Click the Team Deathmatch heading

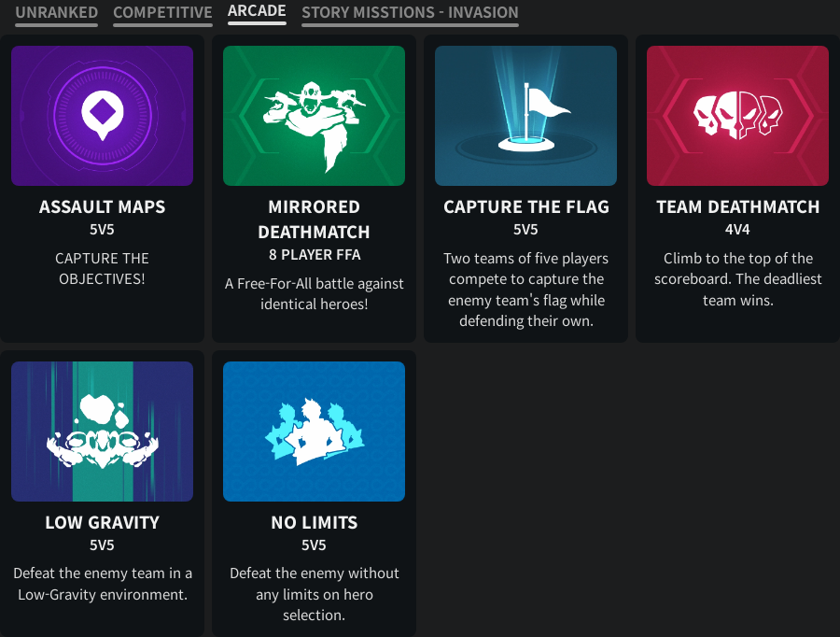[737, 207]
